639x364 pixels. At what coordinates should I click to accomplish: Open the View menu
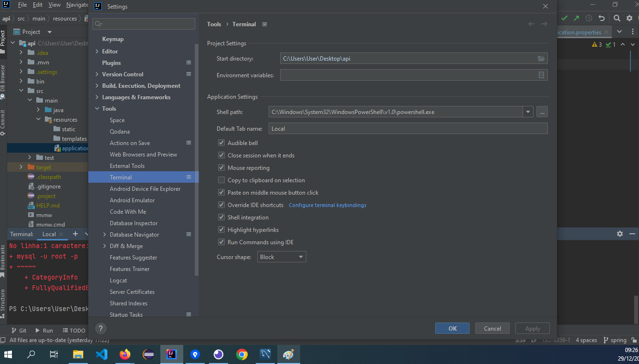55,5
